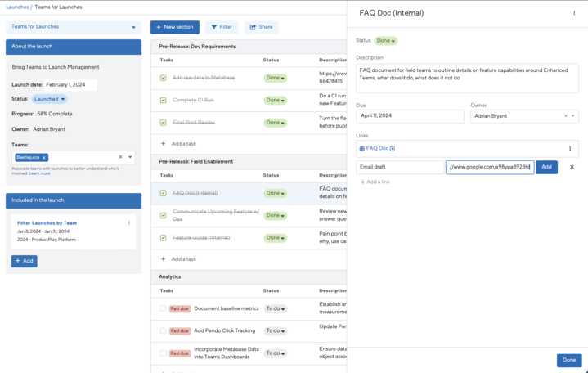The image size is (588, 373).
Task: Open the Filter Launches by Team link
Action: pyautogui.click(x=47, y=222)
